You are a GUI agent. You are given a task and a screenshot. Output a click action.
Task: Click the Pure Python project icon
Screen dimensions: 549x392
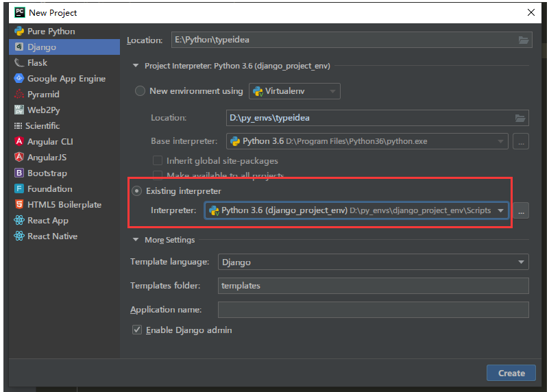coord(19,31)
